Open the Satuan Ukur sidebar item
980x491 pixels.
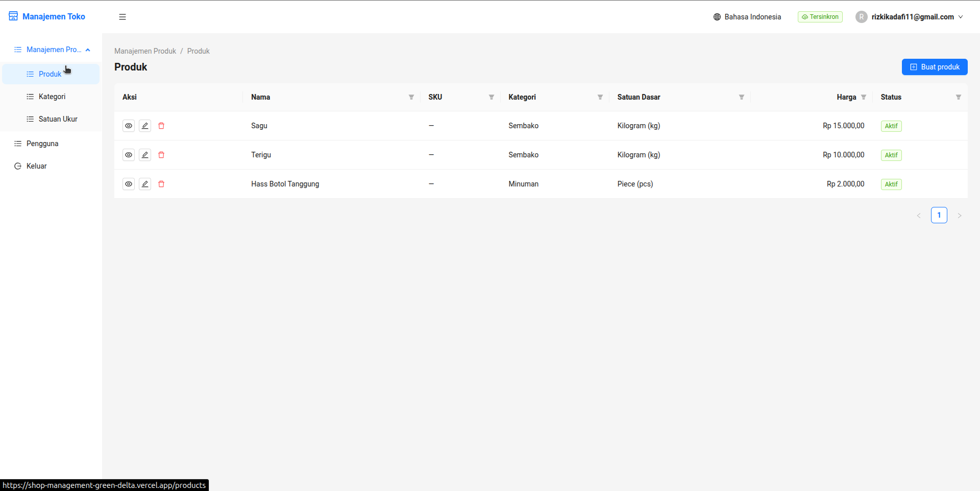[51, 119]
